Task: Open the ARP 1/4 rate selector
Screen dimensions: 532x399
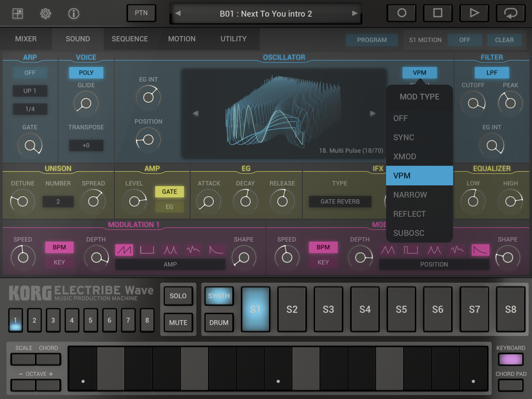Action: (30, 109)
